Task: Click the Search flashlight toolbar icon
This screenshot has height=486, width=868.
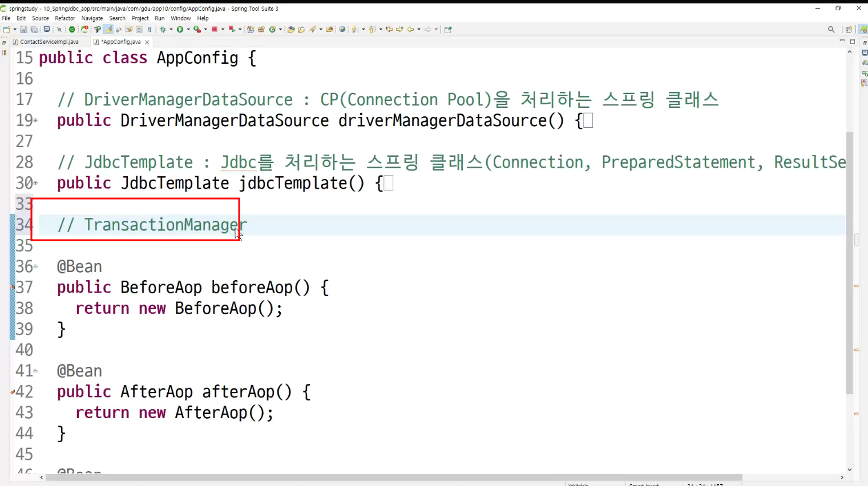Action: click(x=312, y=29)
